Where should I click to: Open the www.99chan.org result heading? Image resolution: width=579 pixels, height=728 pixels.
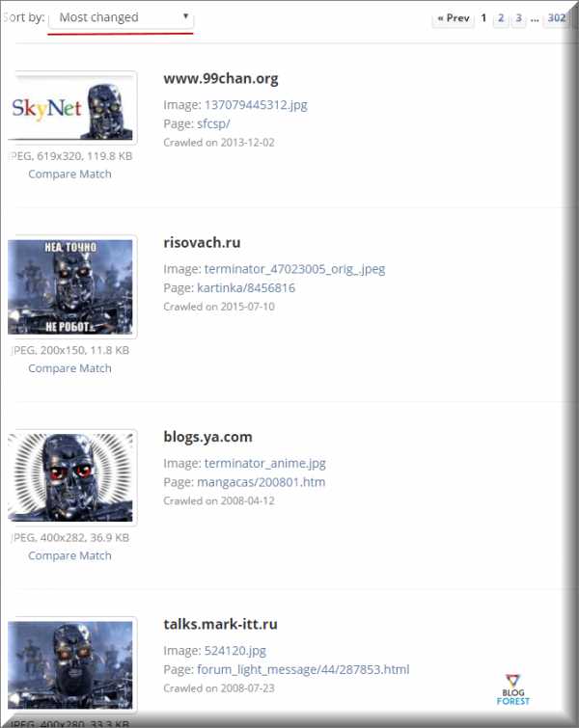pos(221,78)
